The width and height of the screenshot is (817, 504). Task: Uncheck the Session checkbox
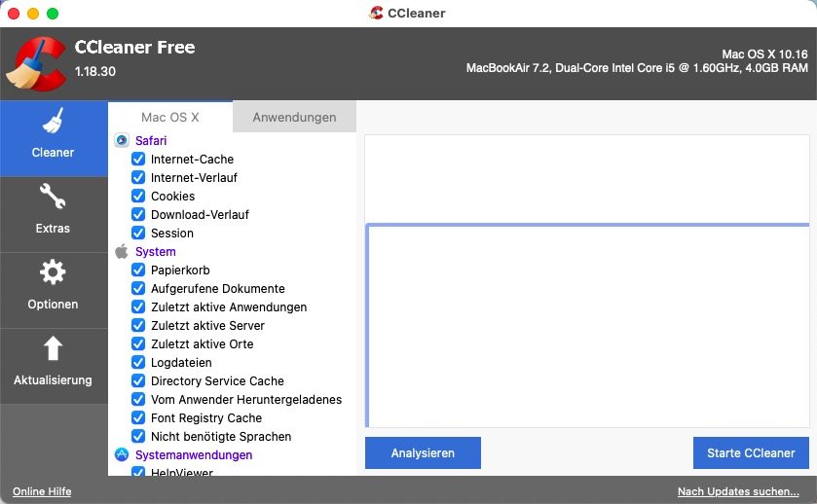click(x=138, y=233)
